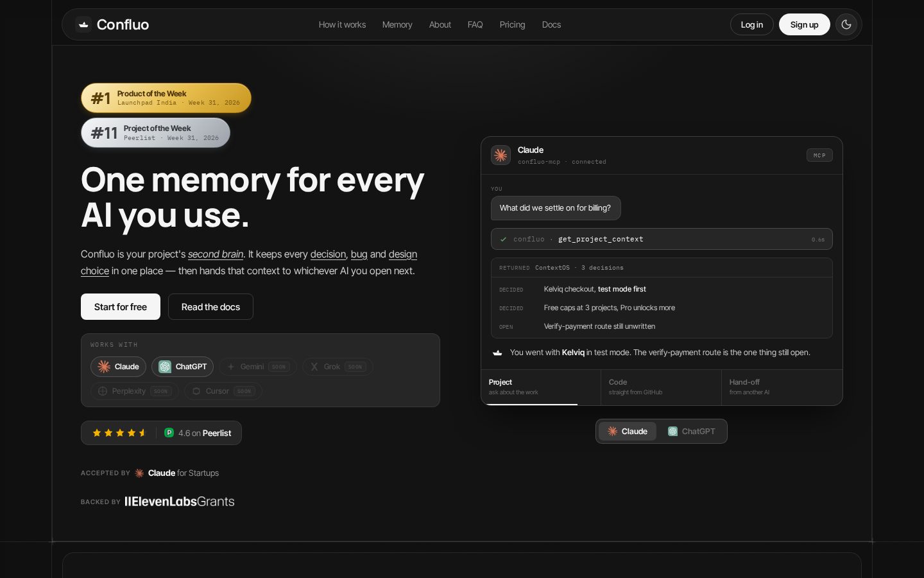Click the 'What did we settle on for billing?' bubble
This screenshot has height=578, width=924.
[556, 208]
